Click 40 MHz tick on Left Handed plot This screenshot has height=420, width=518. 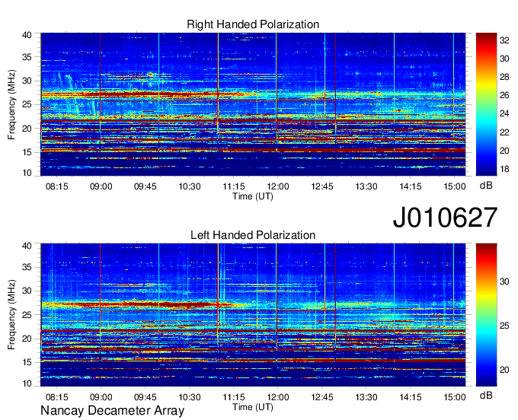click(x=27, y=245)
